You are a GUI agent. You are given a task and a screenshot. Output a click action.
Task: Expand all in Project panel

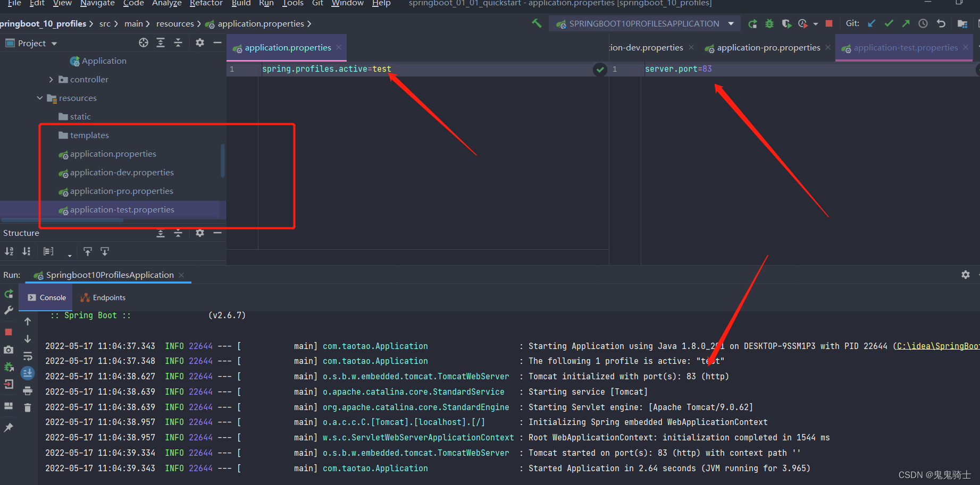(161, 42)
